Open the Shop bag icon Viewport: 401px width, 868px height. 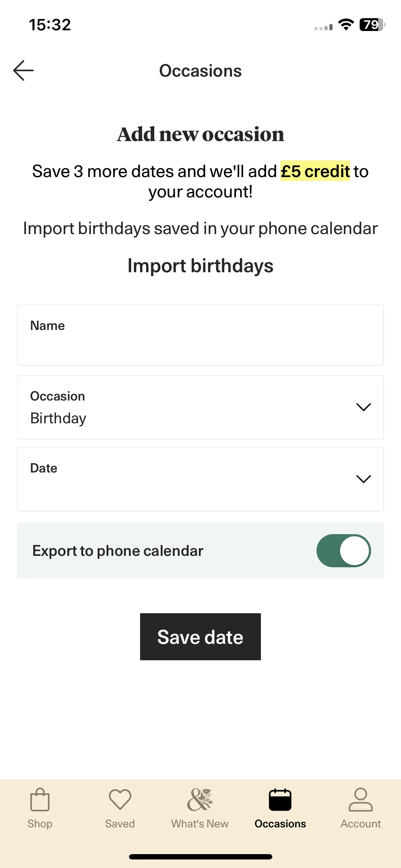40,799
